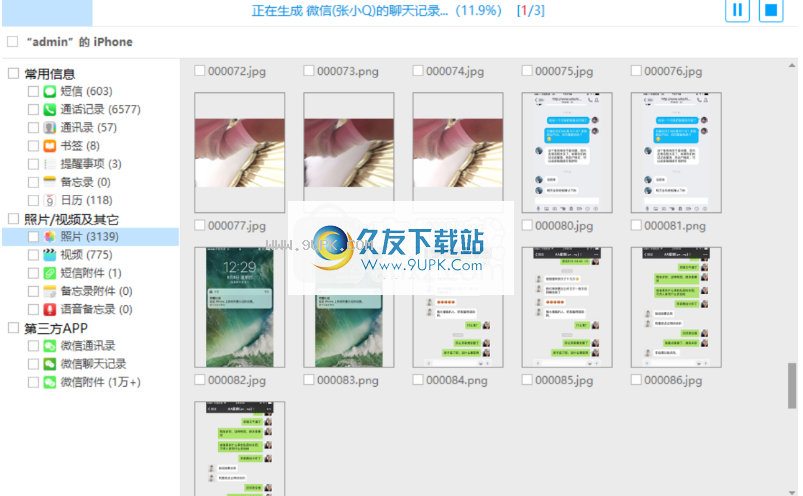The image size is (803, 496).
Task: Click the 通话记录 phone icon
Action: point(50,110)
